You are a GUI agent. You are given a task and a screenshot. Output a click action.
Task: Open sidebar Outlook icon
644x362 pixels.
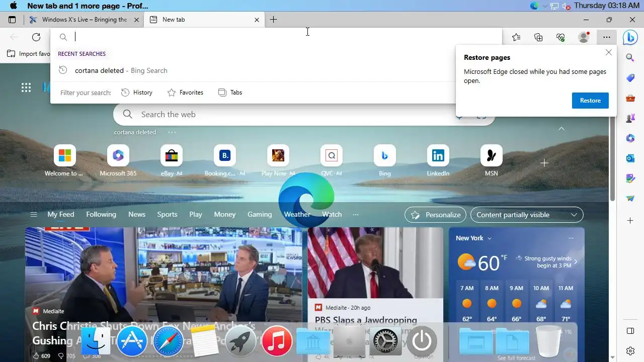pos(630,158)
